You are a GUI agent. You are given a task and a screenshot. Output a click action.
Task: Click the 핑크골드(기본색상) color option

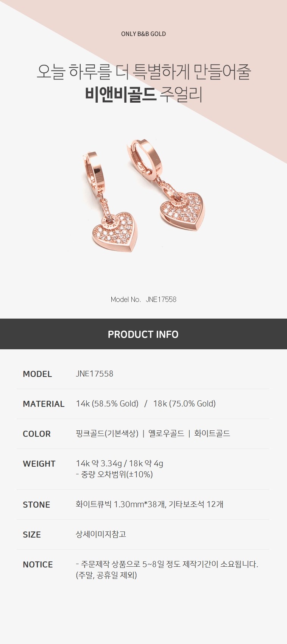(107, 433)
